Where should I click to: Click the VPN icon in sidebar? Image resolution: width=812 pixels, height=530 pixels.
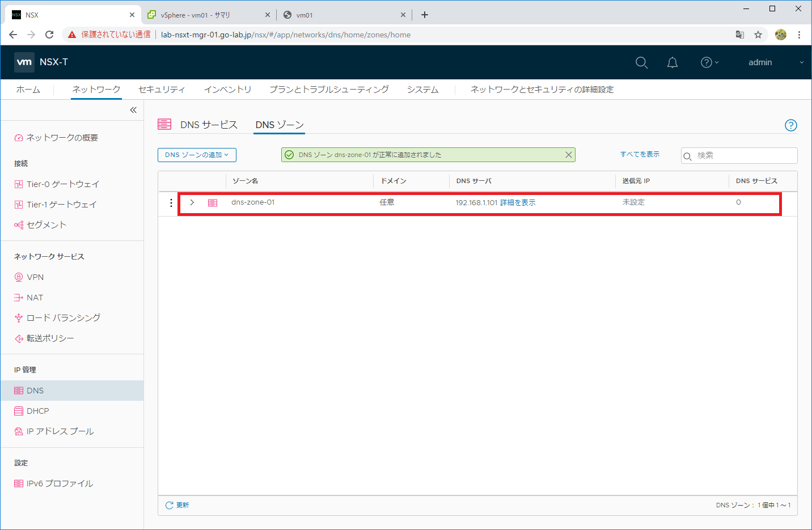tap(19, 277)
